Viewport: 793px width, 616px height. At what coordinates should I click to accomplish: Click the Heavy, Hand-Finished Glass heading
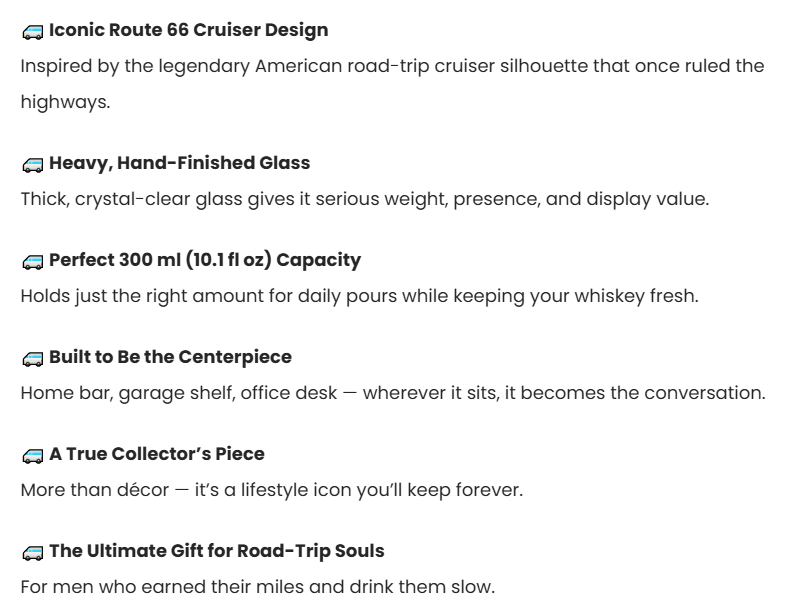point(179,162)
